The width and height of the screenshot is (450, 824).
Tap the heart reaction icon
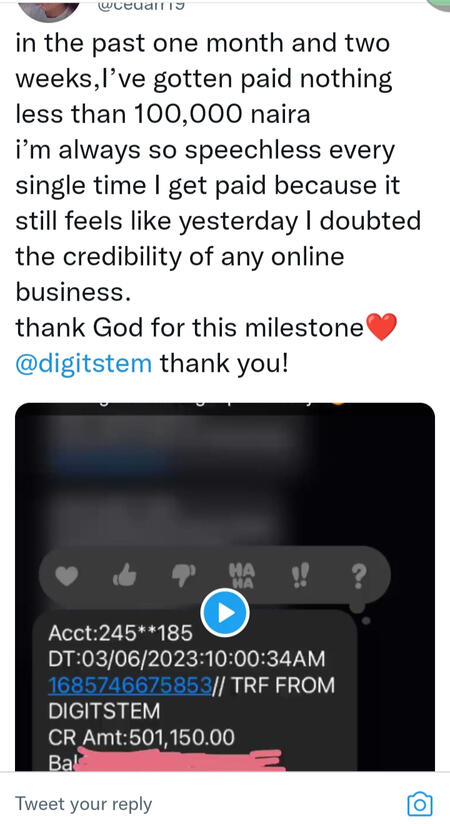[67, 577]
